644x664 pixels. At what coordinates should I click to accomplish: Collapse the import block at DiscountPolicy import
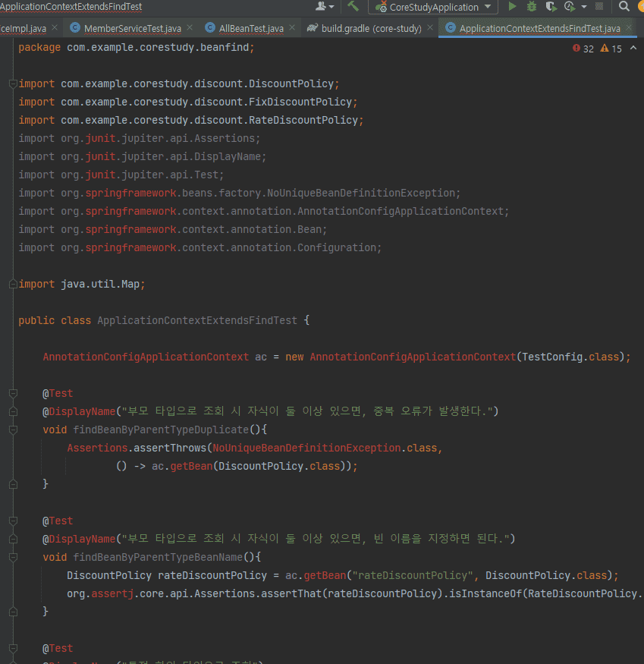pos(12,83)
